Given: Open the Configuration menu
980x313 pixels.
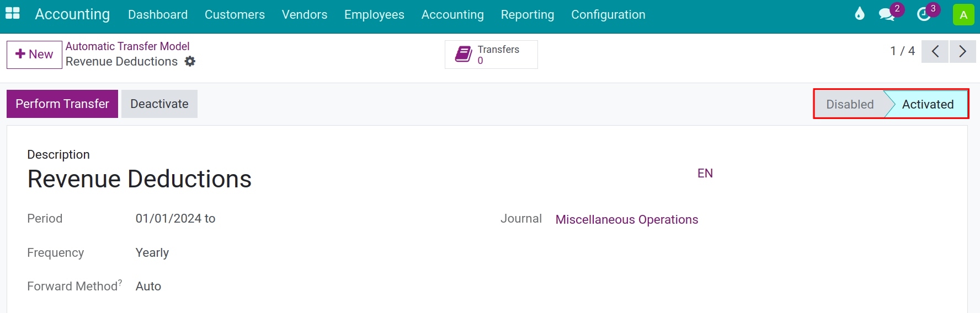Looking at the screenshot, I should tap(608, 15).
